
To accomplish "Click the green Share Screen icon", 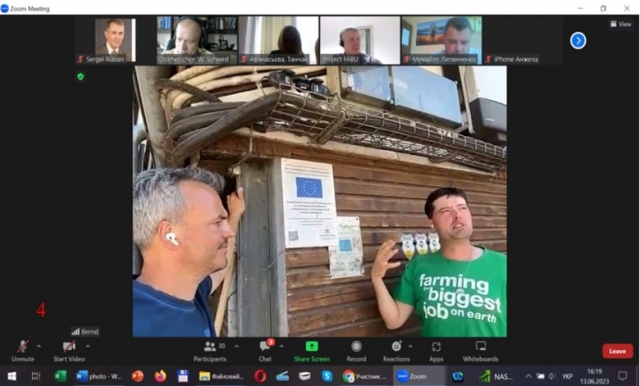I will [x=312, y=347].
